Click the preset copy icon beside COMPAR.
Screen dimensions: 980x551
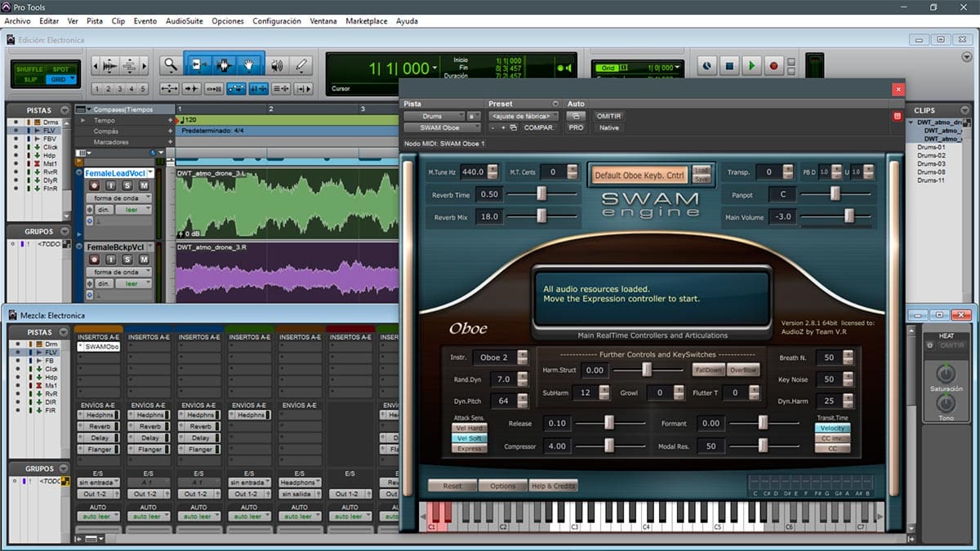point(513,128)
